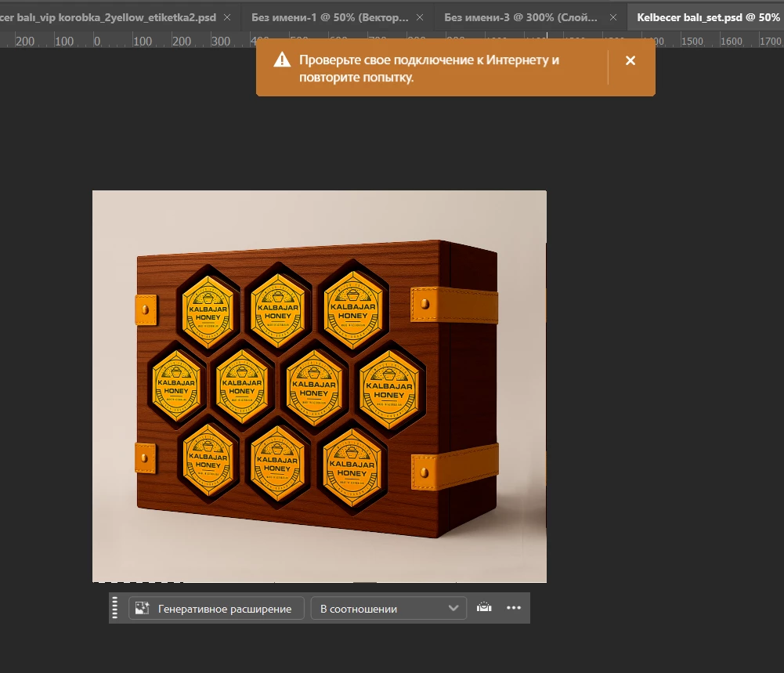Close the Без имени-1 document tab
This screenshot has height=673, width=784.
420,17
